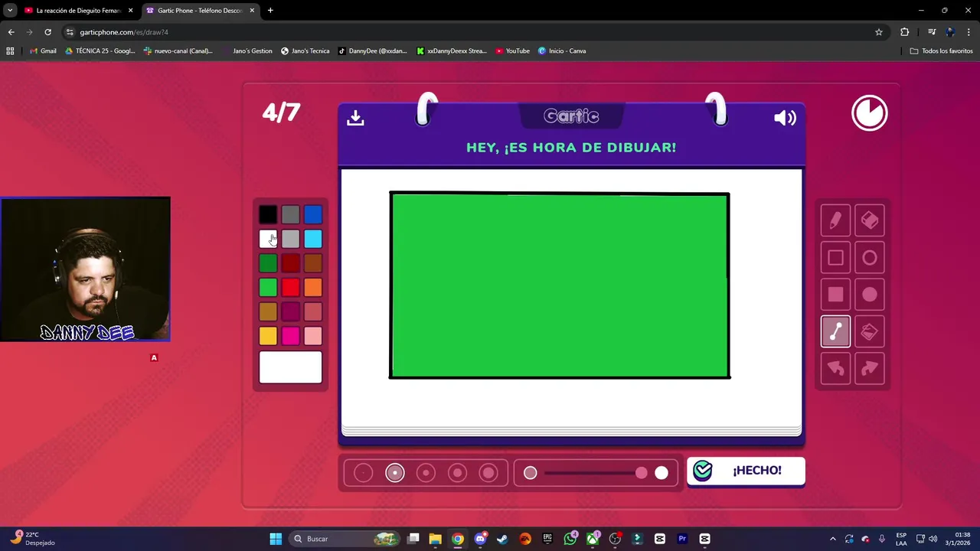
Task: Open the Windows Start menu
Action: coord(276,539)
